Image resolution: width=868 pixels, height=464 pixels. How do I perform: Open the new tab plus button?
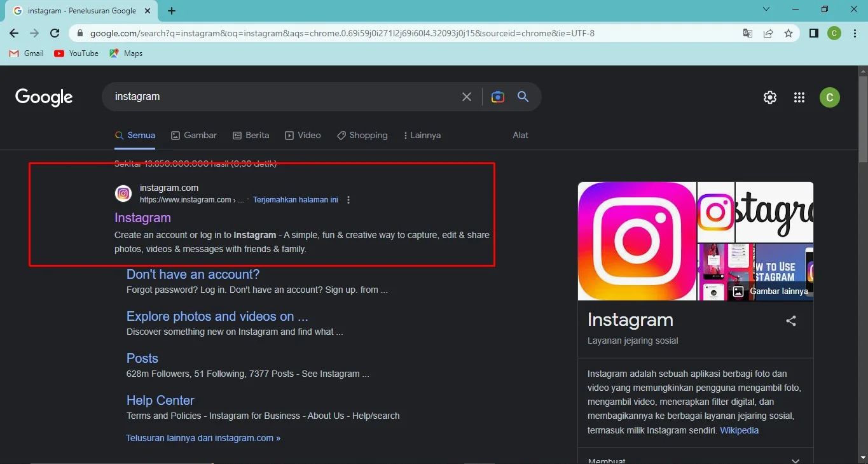[x=172, y=11]
